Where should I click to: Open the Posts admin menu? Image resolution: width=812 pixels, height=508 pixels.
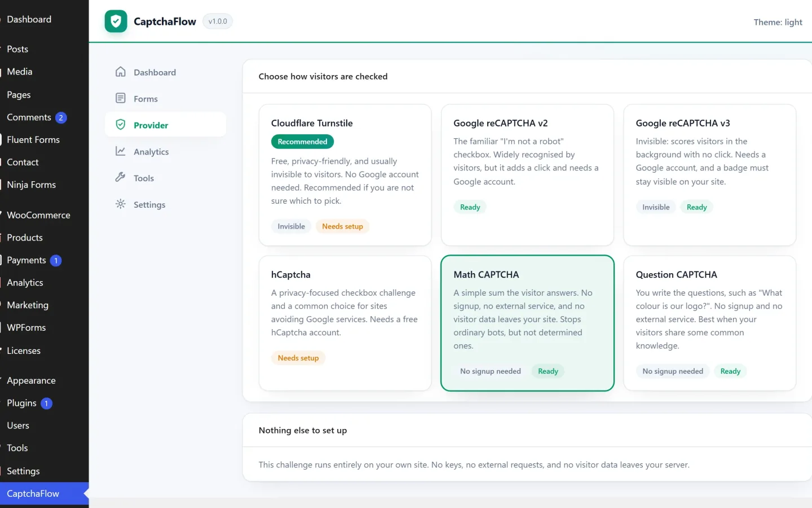coord(44,49)
